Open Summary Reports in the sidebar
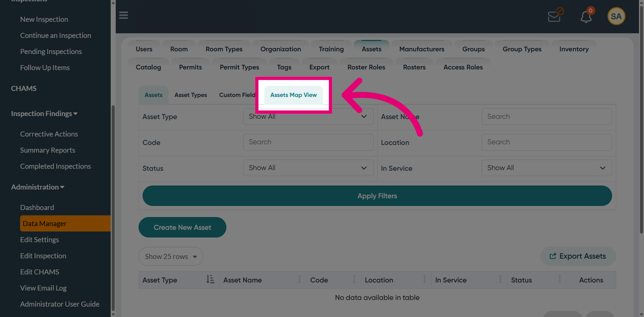The image size is (644, 317). tap(47, 150)
